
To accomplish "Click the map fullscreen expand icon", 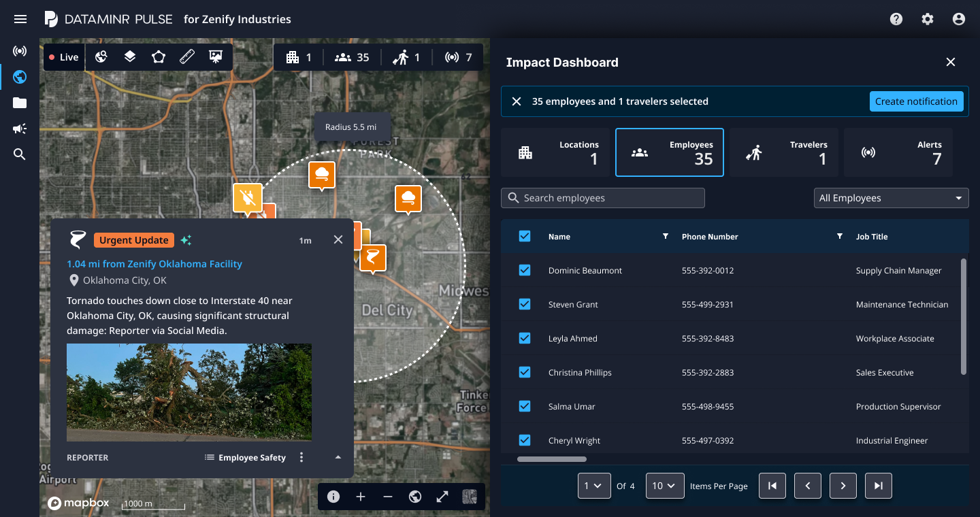I will point(442,497).
